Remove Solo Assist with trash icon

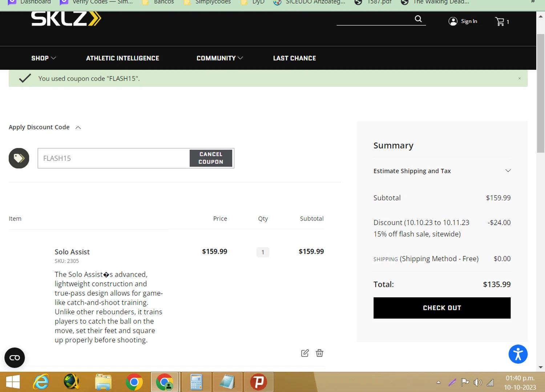[x=319, y=353]
